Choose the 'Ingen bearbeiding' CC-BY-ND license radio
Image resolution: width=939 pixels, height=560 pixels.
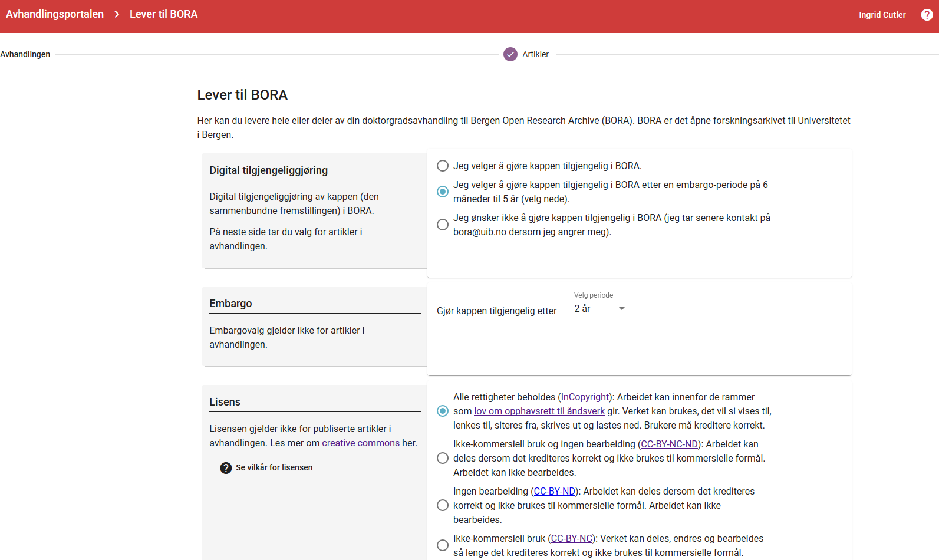tap(443, 505)
